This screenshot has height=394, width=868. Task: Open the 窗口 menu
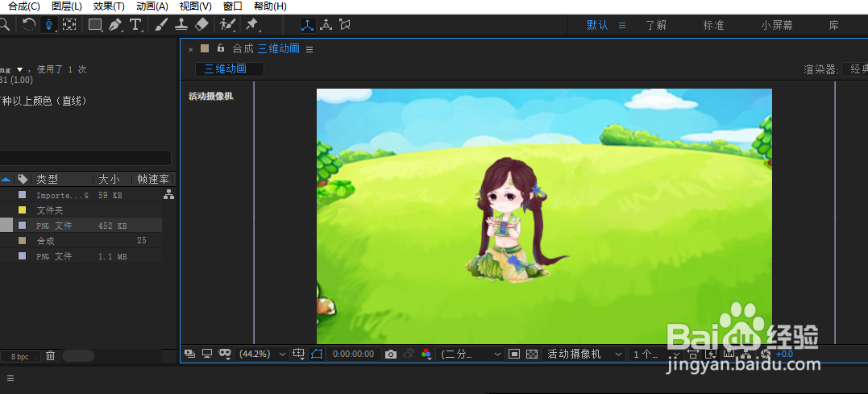(x=232, y=6)
